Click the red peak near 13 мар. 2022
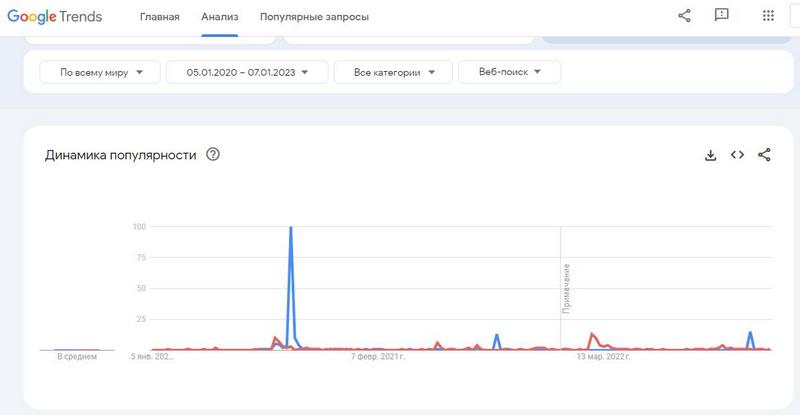Image resolution: width=800 pixels, height=415 pixels. tap(593, 335)
